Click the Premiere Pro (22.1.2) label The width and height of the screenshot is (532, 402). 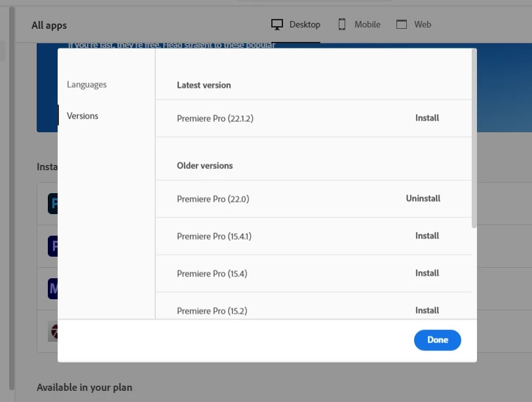(x=215, y=119)
